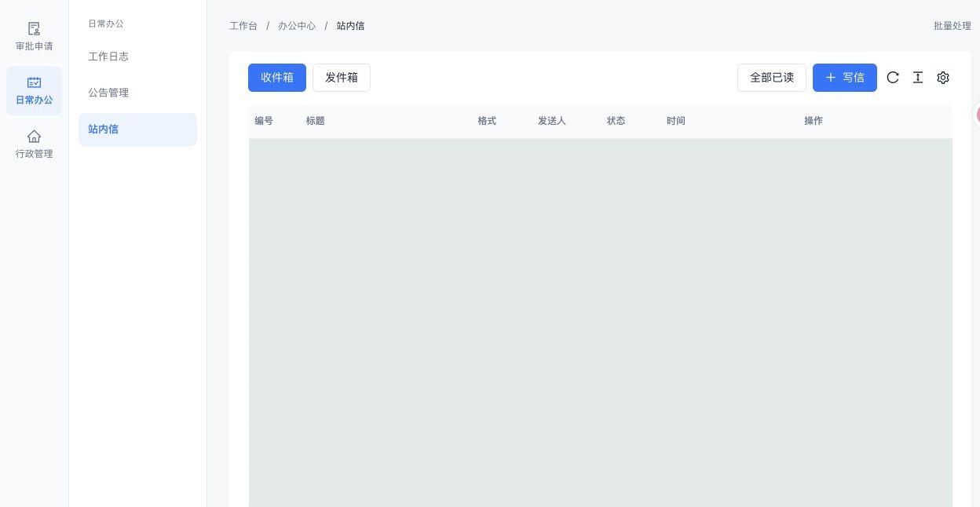
Task: Click the 站内信 breadcrumb text
Action: click(350, 26)
